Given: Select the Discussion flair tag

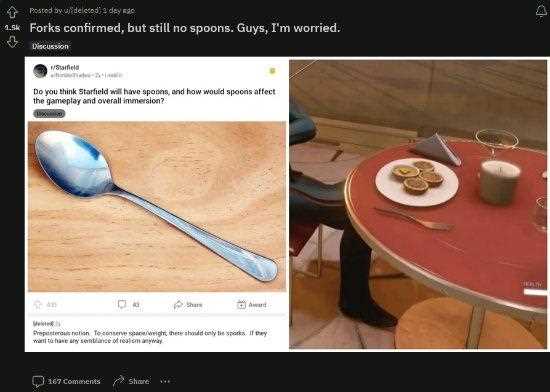Looking at the screenshot, I should tap(50, 46).
